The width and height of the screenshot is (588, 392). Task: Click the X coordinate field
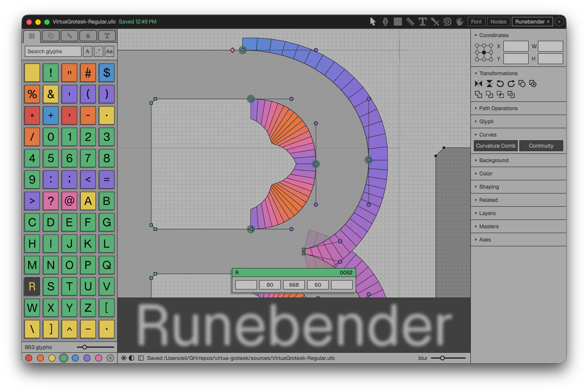click(516, 46)
